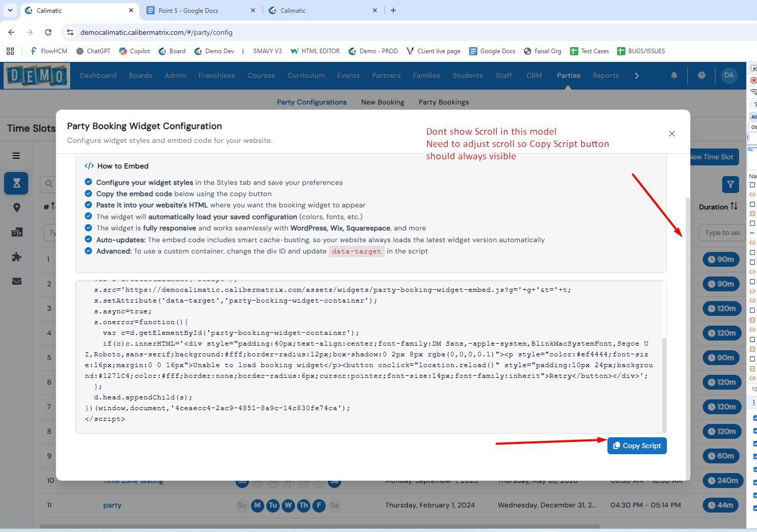Image resolution: width=757 pixels, height=532 pixels.
Task: Toggle the Su day in party row
Action: coord(242,505)
